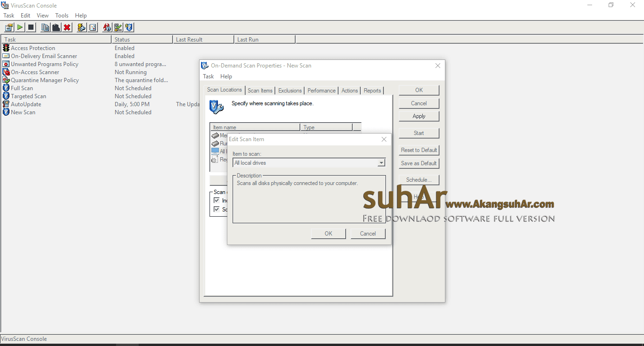644x346 pixels.
Task: Click the 'Item name' column header
Action: coord(255,127)
